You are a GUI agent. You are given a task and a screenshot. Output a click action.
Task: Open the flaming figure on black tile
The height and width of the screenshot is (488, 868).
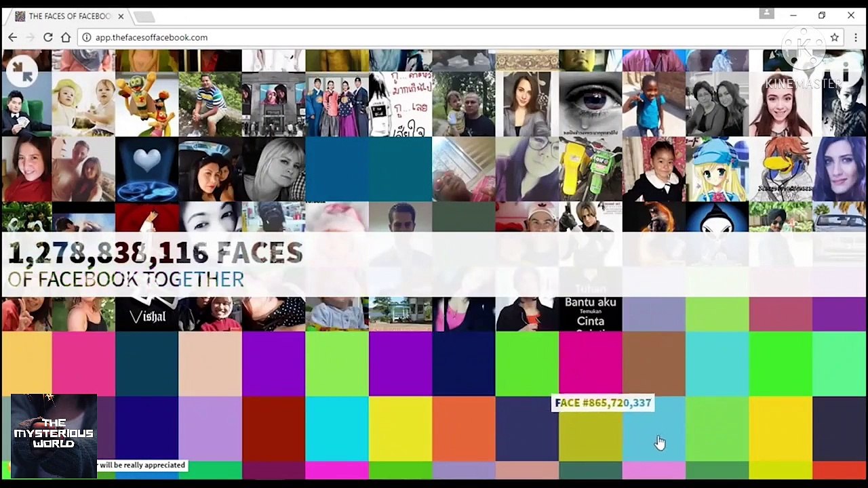(x=654, y=217)
